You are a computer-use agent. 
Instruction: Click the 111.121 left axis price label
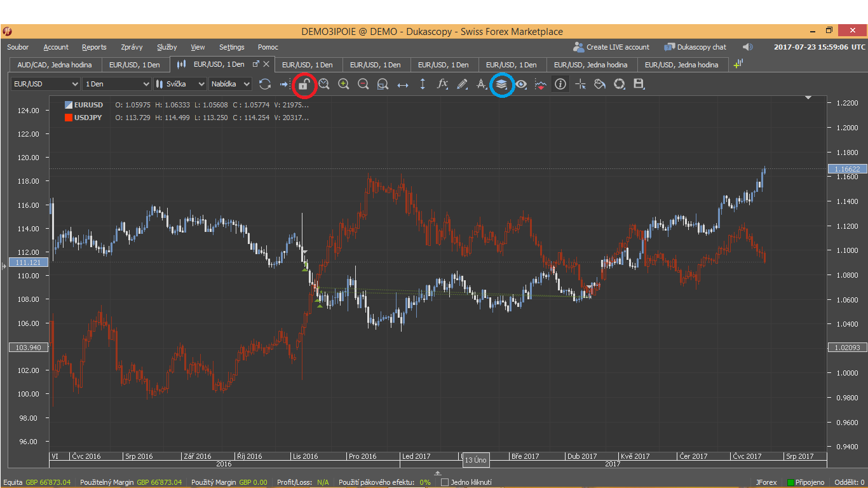click(28, 262)
